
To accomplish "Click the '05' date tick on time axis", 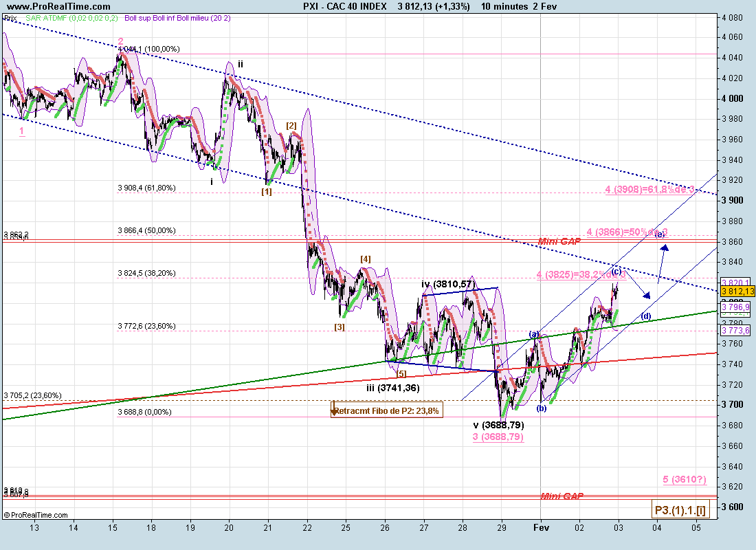I will [696, 527].
